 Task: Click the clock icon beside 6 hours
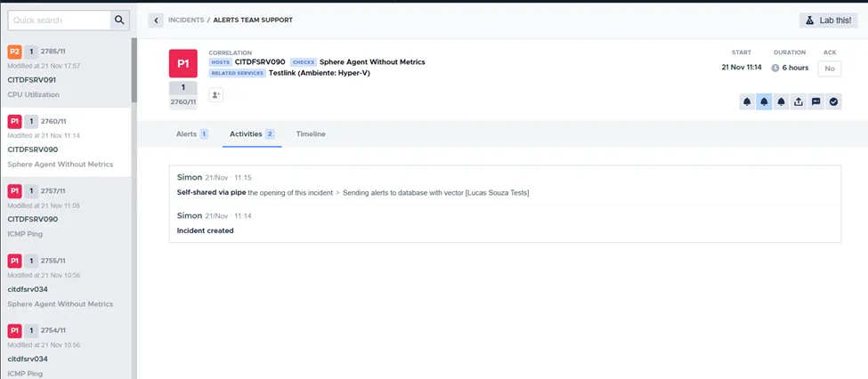pyautogui.click(x=775, y=68)
